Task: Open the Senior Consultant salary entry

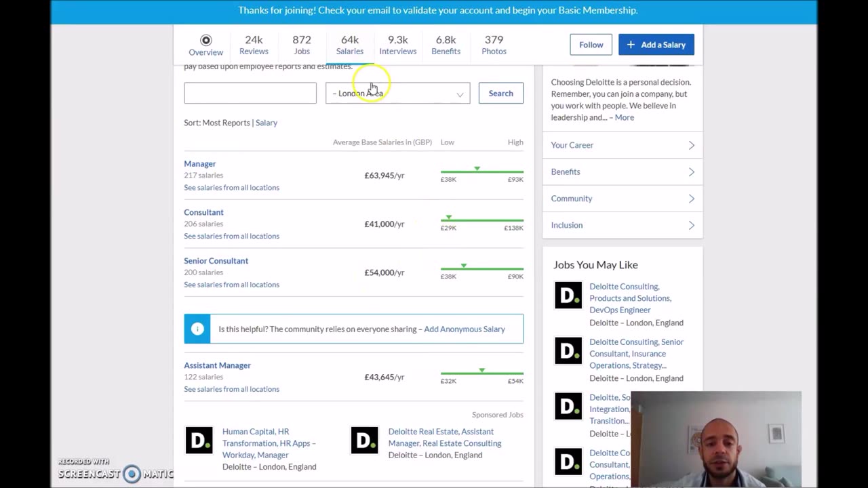Action: tap(216, 261)
